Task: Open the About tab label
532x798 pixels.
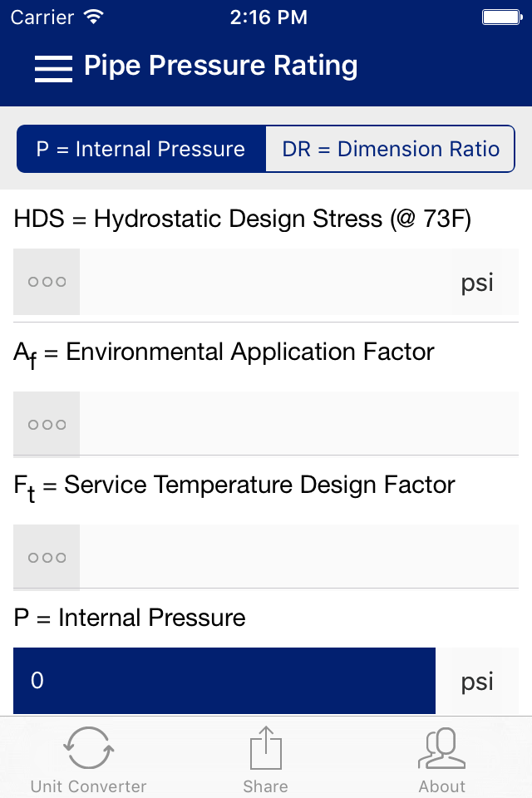Action: 442,786
